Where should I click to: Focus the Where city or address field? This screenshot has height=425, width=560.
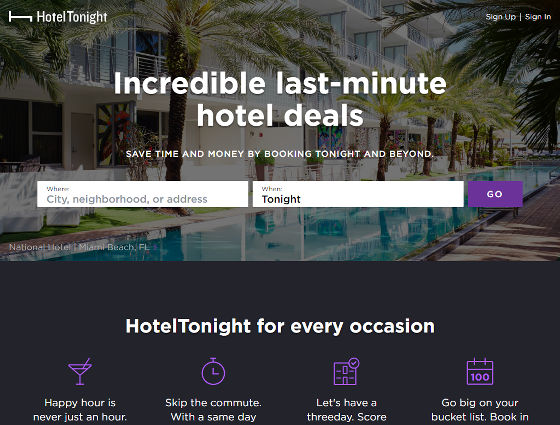[142, 194]
